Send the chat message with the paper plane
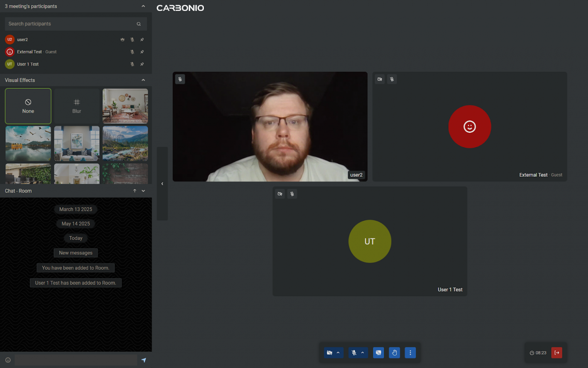 (144, 360)
